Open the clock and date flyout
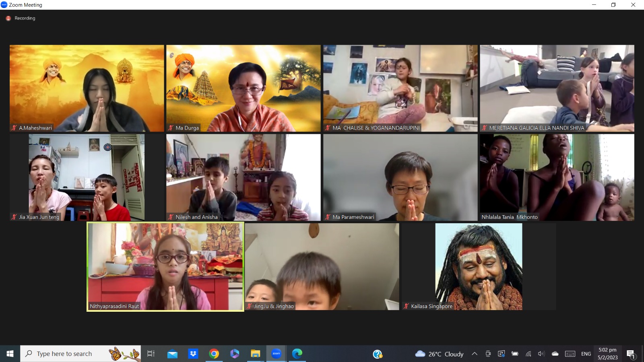The width and height of the screenshot is (644, 362). [607, 354]
